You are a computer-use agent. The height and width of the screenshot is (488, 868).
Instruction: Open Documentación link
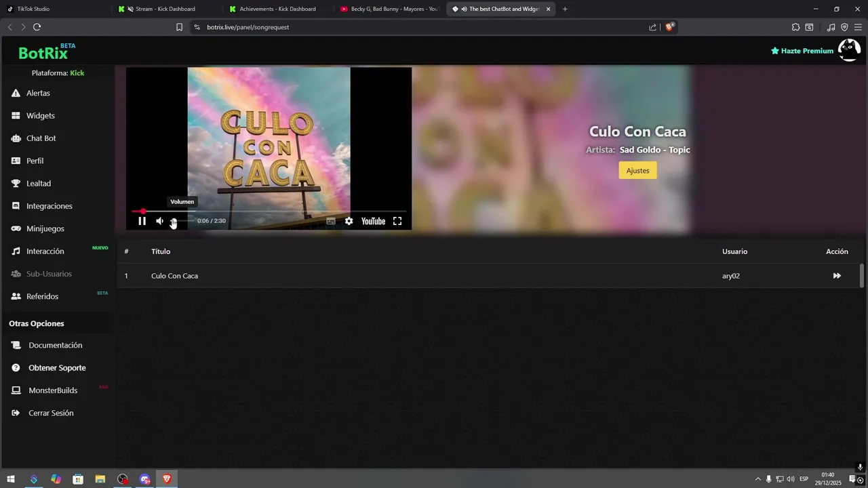55,345
